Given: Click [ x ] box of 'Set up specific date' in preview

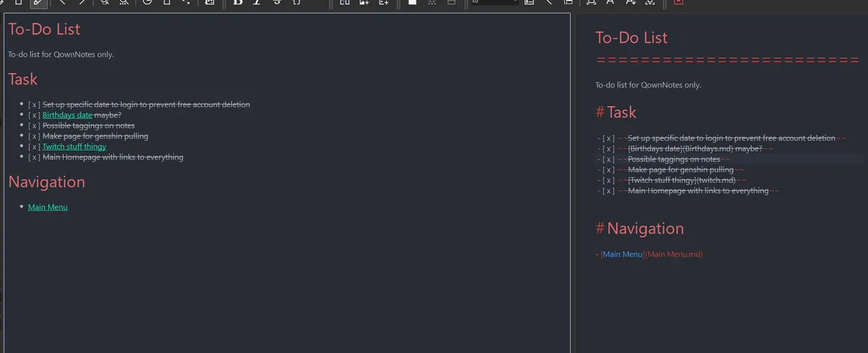Looking at the screenshot, I should [34, 104].
